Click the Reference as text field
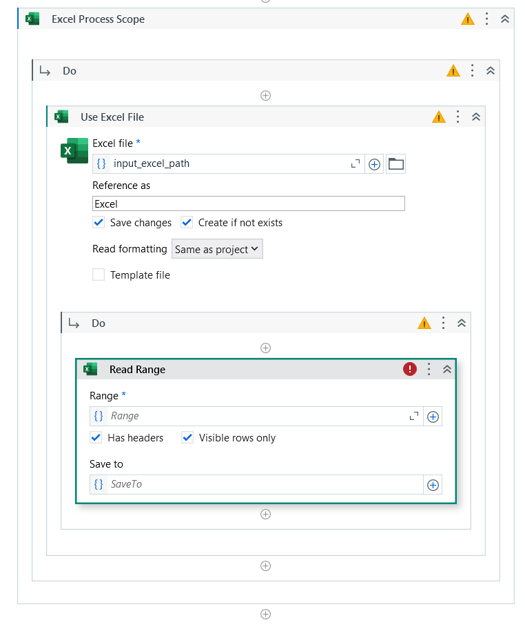 click(x=248, y=204)
